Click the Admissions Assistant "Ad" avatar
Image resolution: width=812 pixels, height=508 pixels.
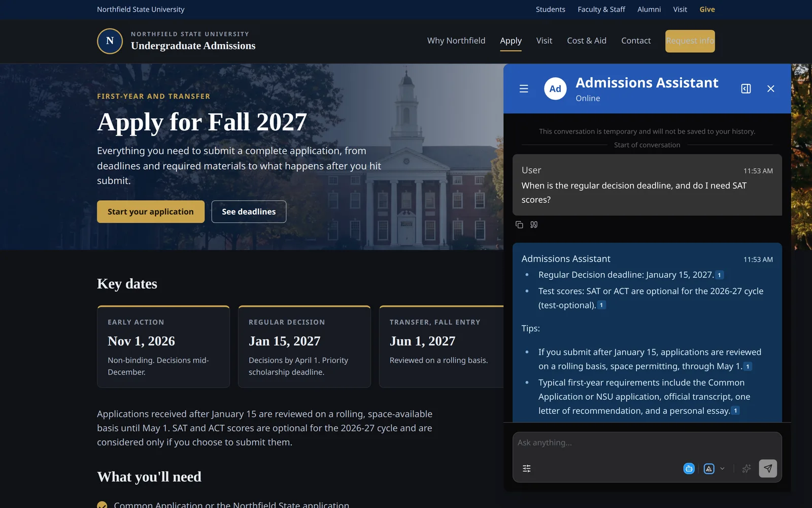click(x=555, y=89)
